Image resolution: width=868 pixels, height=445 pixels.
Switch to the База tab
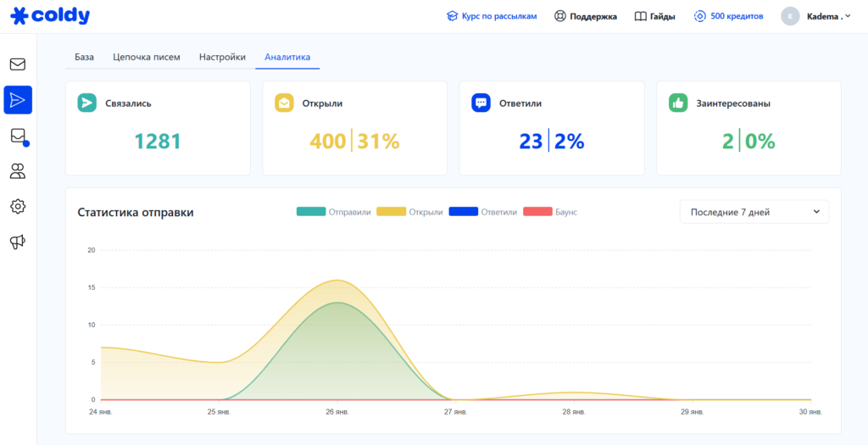(x=84, y=58)
